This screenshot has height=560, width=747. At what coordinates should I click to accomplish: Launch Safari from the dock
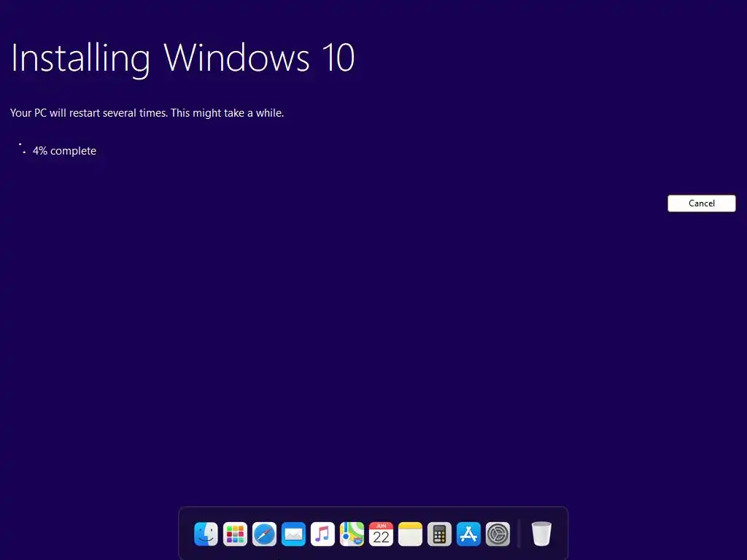coord(264,534)
